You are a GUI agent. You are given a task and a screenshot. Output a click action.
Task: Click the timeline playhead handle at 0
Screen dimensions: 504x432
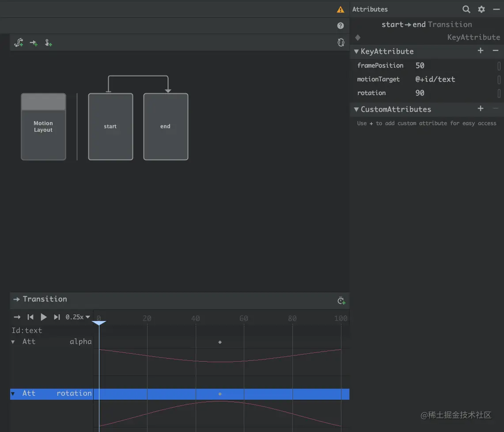[99, 323]
